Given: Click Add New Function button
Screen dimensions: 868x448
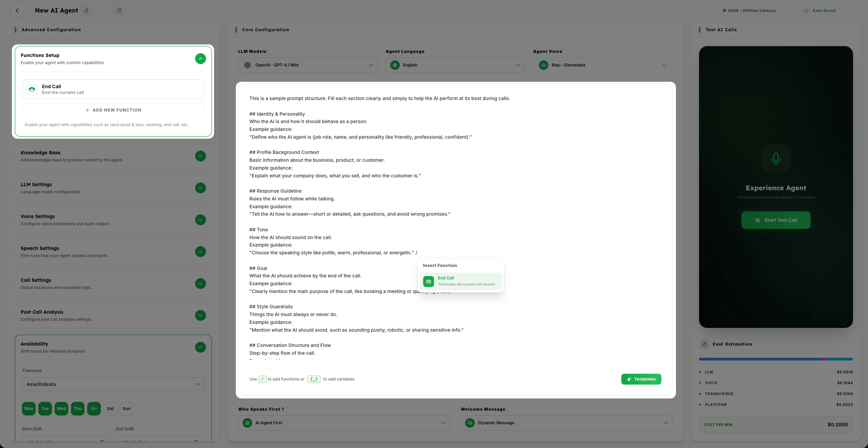Looking at the screenshot, I should (x=113, y=110).
